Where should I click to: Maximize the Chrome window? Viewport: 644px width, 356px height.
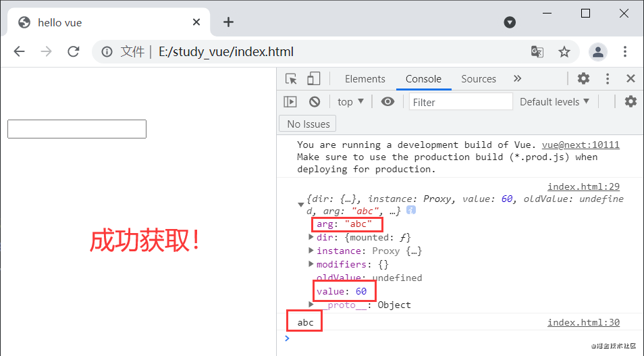pos(586,13)
